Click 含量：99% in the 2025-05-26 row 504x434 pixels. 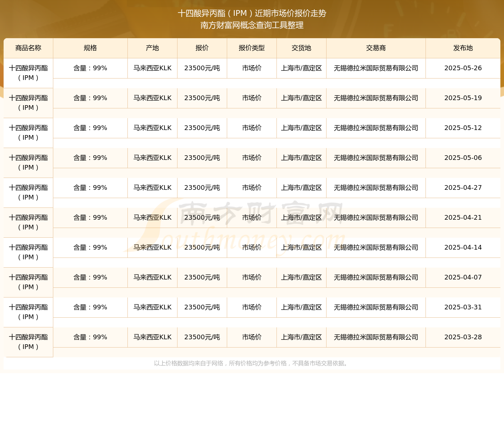pyautogui.click(x=90, y=68)
